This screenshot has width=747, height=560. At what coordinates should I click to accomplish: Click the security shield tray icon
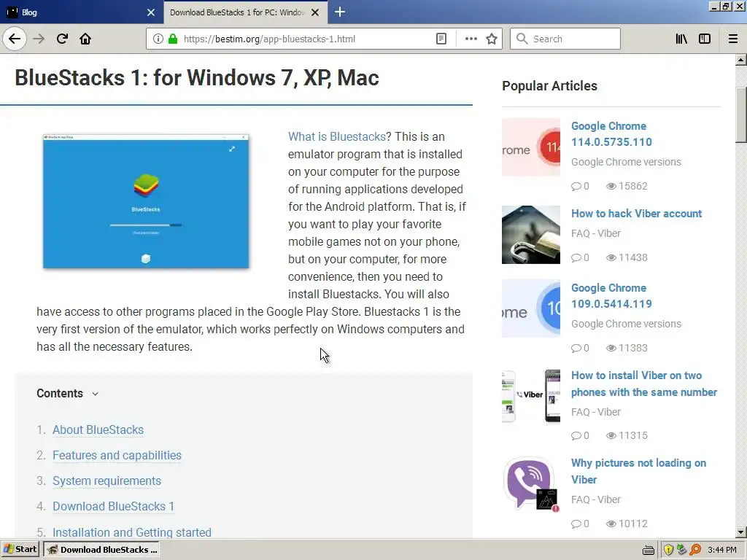[x=668, y=550]
